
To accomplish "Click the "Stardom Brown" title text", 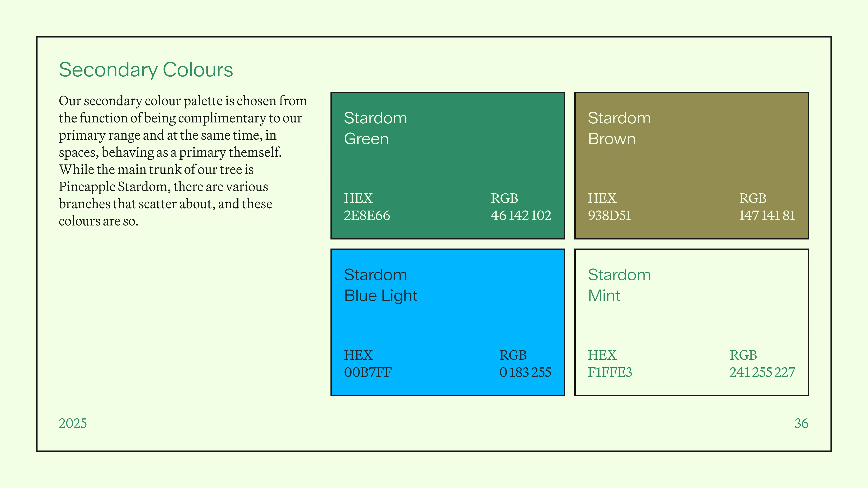I will pos(619,128).
